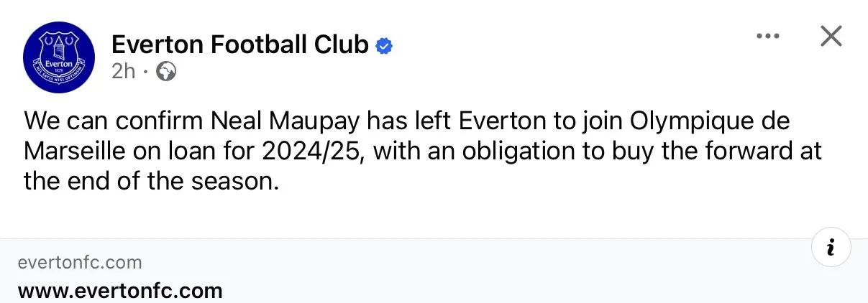Click the "2h" post timestamp
This screenshot has height=303, width=868.
click(123, 72)
